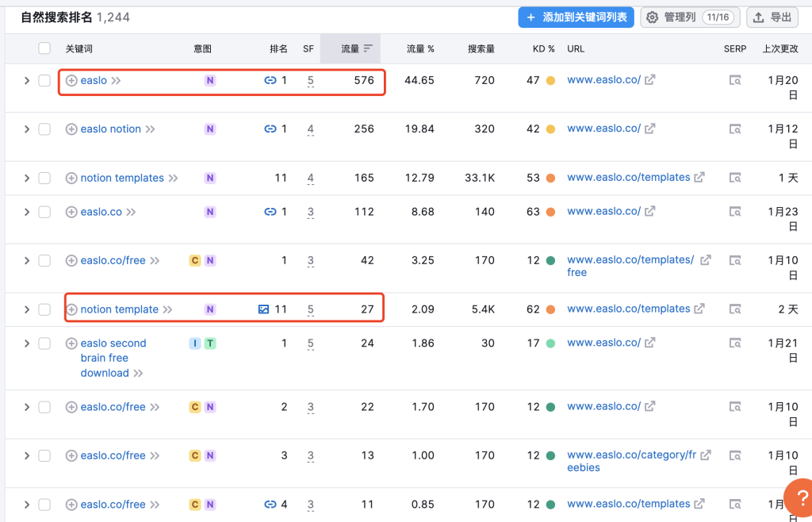Click double-arrow icon next to easlo.co keyword
This screenshot has width=812, height=522.
(x=131, y=212)
